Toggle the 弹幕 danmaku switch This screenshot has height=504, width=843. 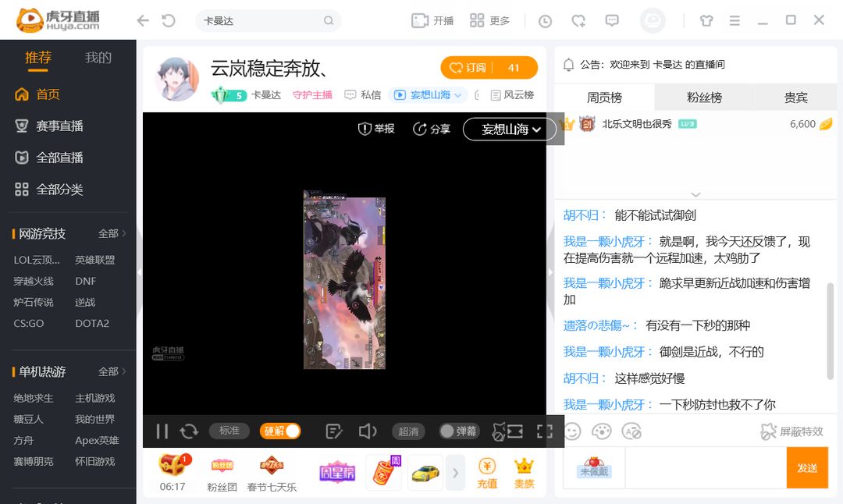click(x=458, y=431)
